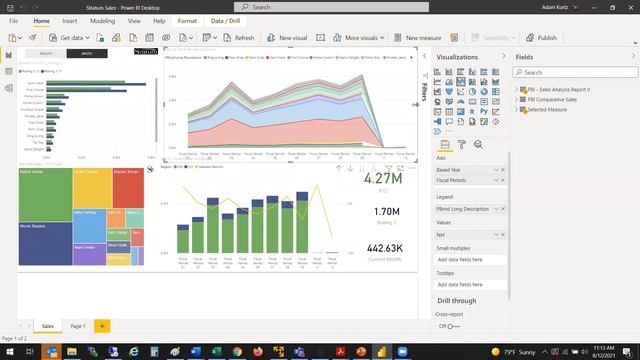Click the filter icon on combo chart header
Screen dimensions: 640x360
[389, 168]
